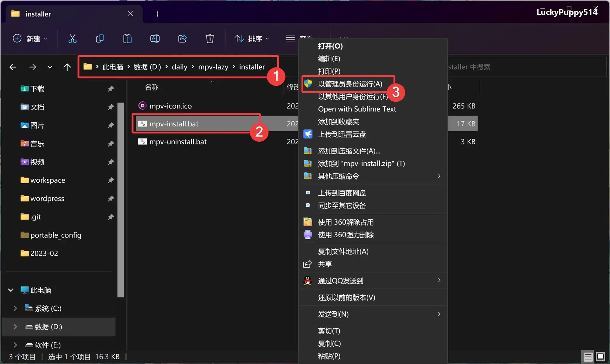Open the 排序 sort dropdown
This screenshot has height=364, width=610.
(252, 38)
